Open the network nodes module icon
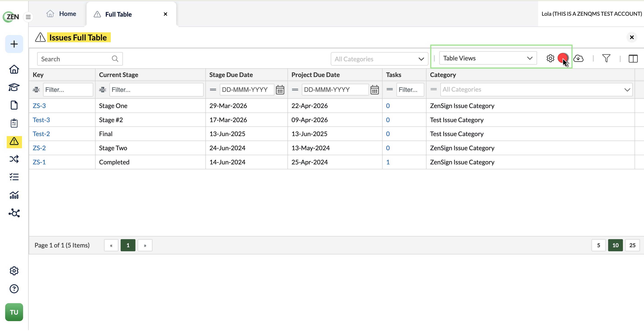Viewport: 644px width, 331px height. coord(14,213)
